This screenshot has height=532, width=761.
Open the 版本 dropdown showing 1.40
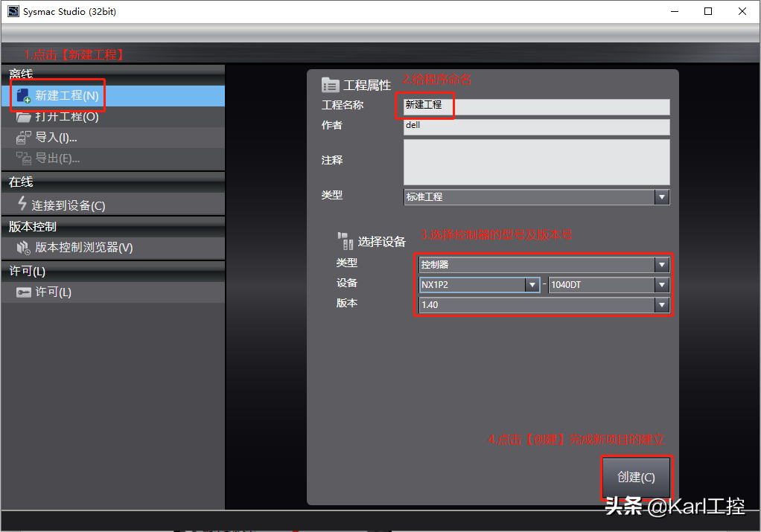pos(661,304)
